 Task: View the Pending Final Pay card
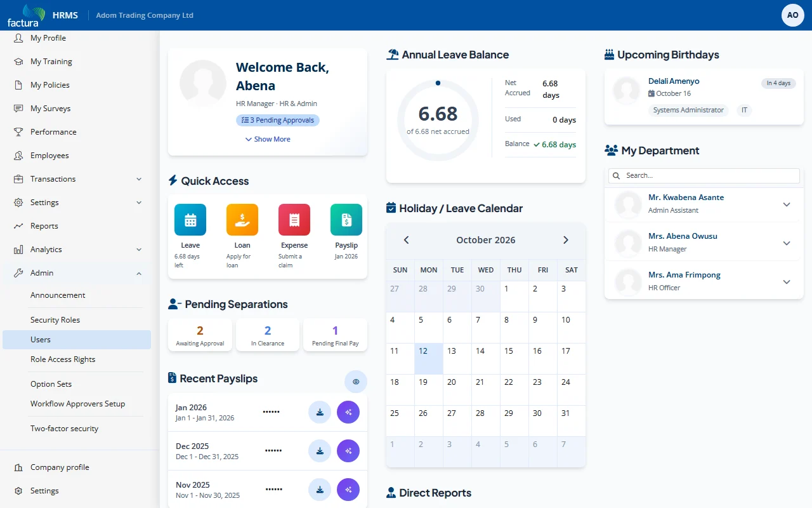[335, 335]
